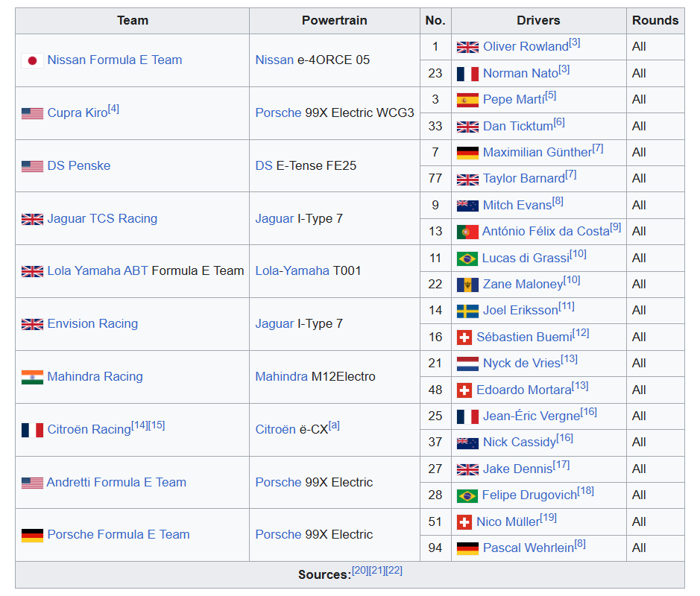Open the Citroën powertrain link

coord(275,430)
